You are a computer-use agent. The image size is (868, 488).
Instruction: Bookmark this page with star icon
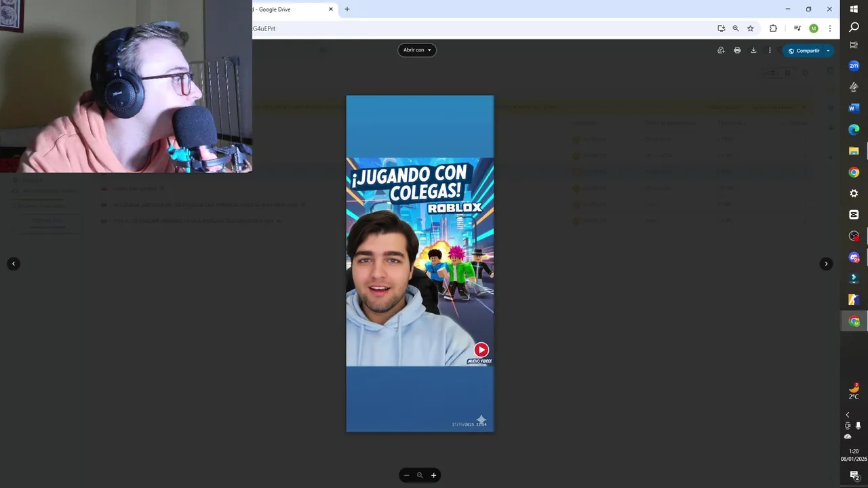pyautogui.click(x=751, y=28)
